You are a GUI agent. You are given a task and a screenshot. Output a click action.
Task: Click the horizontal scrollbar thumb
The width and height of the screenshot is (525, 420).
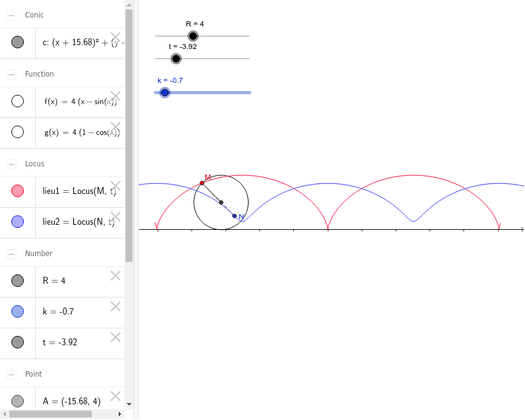pyautogui.click(x=50, y=414)
